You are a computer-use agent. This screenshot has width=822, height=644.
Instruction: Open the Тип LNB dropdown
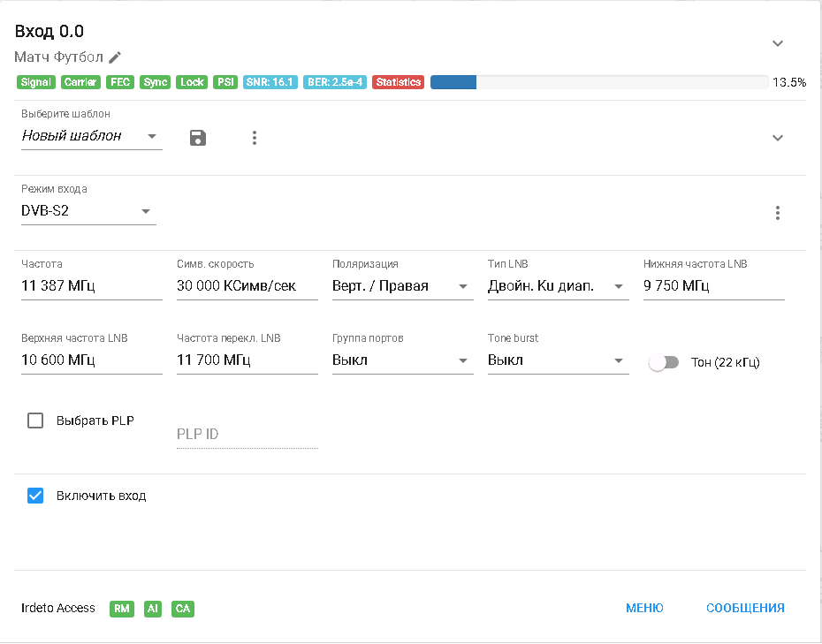point(559,286)
